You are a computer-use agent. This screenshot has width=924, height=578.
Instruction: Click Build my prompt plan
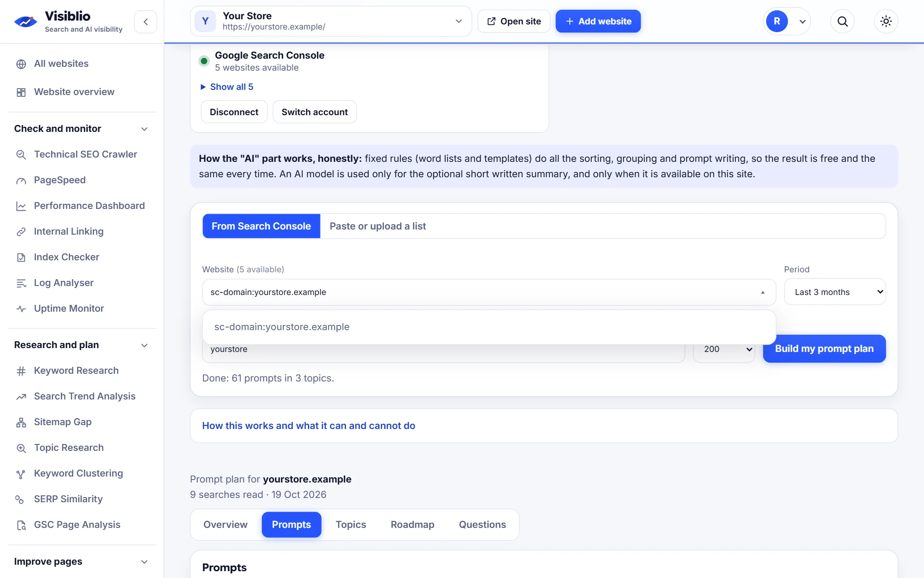point(824,349)
